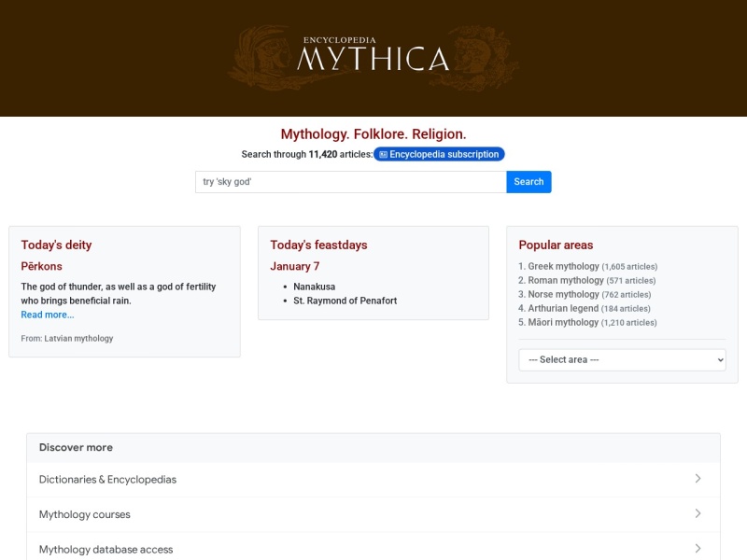The image size is (747, 560).
Task: Open Norse mythology area
Action: pyautogui.click(x=563, y=294)
